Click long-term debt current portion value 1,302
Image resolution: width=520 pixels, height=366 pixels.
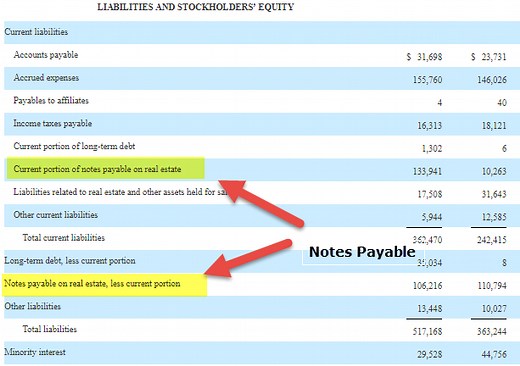coord(432,148)
